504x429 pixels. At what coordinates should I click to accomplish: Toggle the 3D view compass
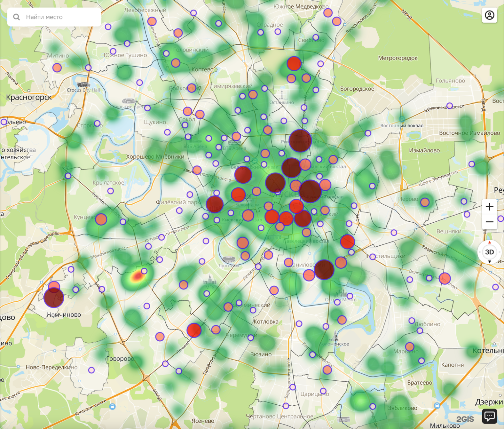coord(489,252)
